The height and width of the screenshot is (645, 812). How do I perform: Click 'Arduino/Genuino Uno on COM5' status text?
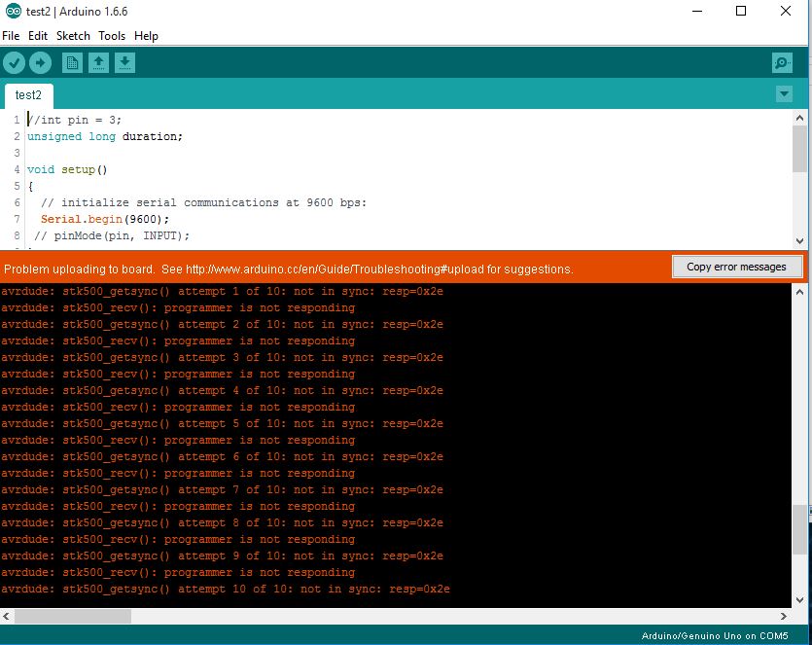click(715, 635)
